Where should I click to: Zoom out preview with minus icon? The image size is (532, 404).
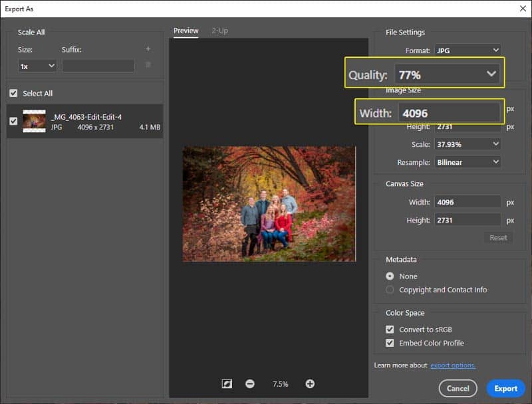[x=250, y=383]
